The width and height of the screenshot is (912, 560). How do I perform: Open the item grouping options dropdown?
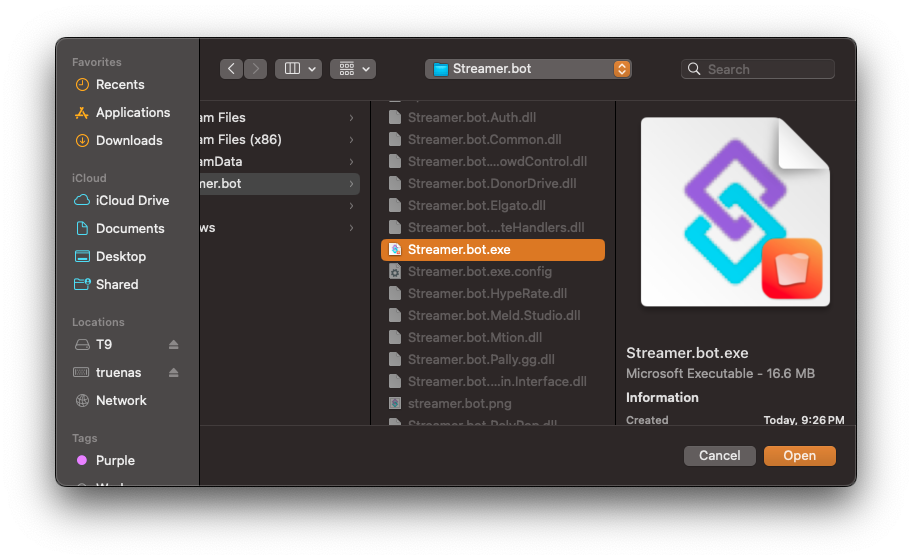353,69
